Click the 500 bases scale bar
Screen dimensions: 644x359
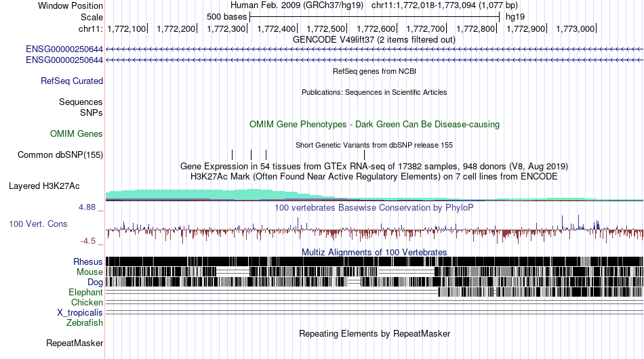375,17
